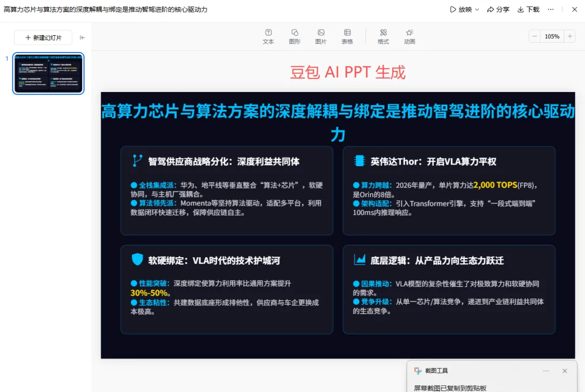585x392 pixels.
Task: Click the presentation title in top bar
Action: coord(106,9)
